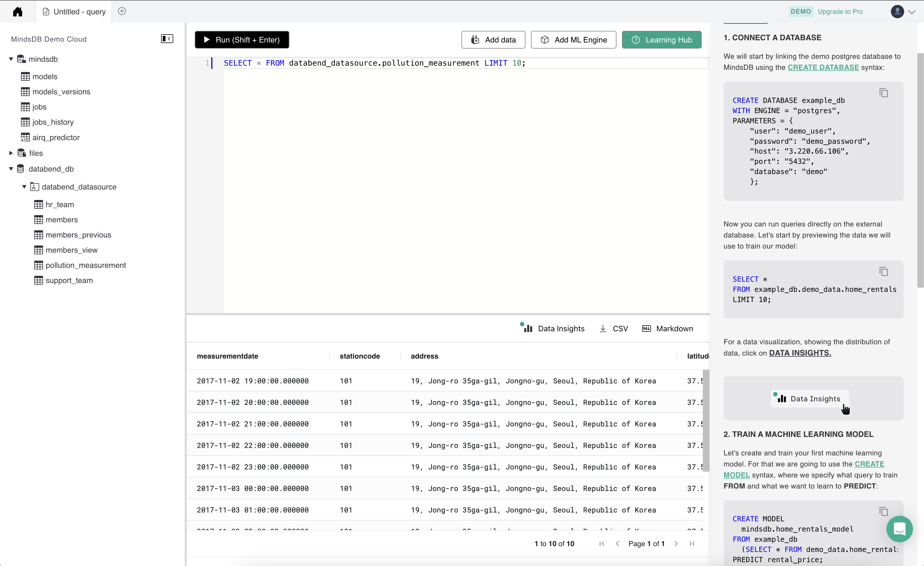Click the Data Insights bar chart icon
Screen dimensions: 924x566
[x=528, y=328]
